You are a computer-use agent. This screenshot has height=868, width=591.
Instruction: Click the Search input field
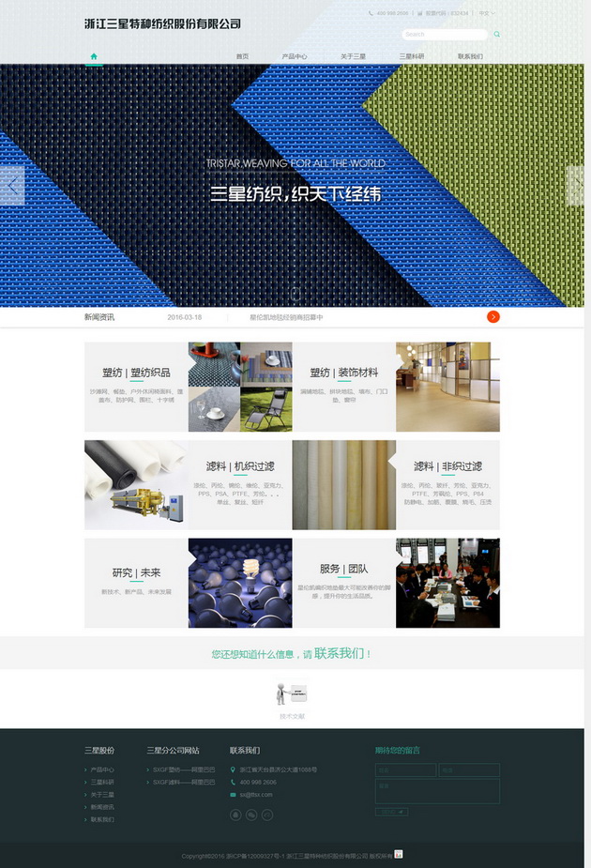pos(444,35)
